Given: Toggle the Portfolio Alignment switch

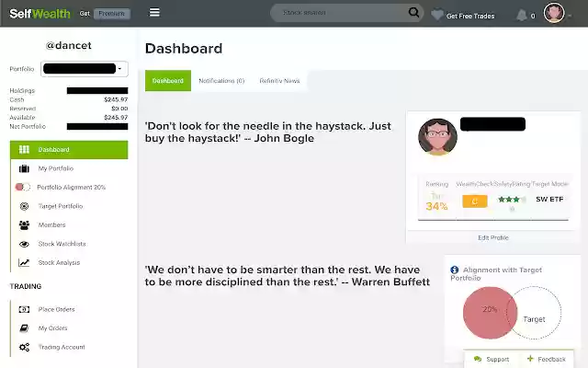Looking at the screenshot, I should point(22,187).
